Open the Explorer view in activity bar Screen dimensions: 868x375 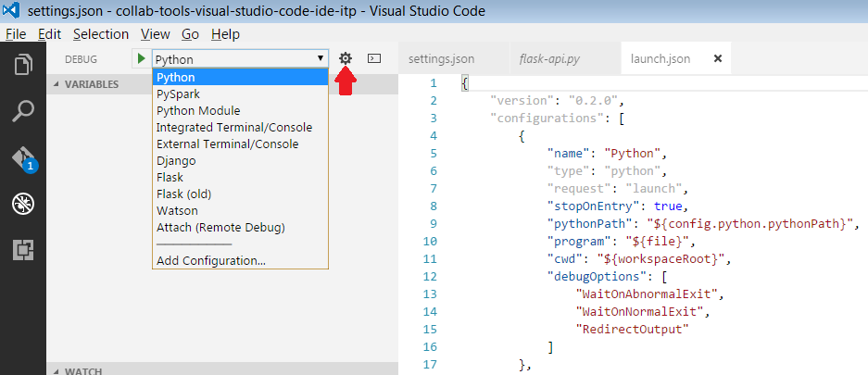coord(23,64)
